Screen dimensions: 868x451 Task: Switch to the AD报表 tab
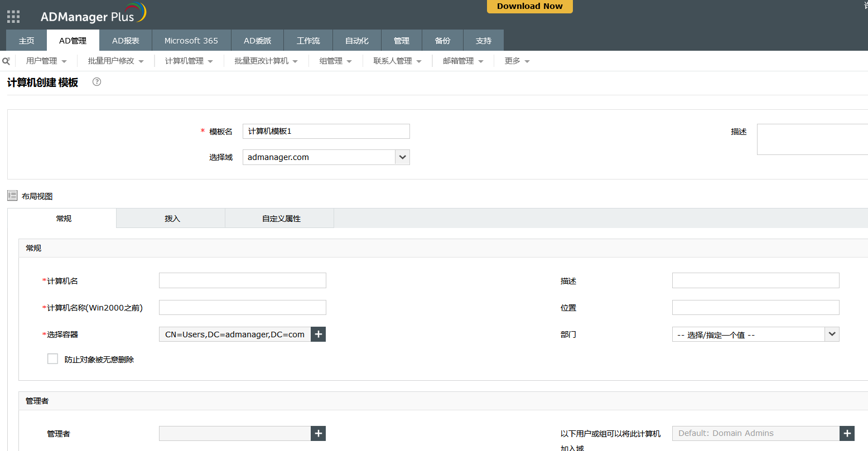pos(126,41)
